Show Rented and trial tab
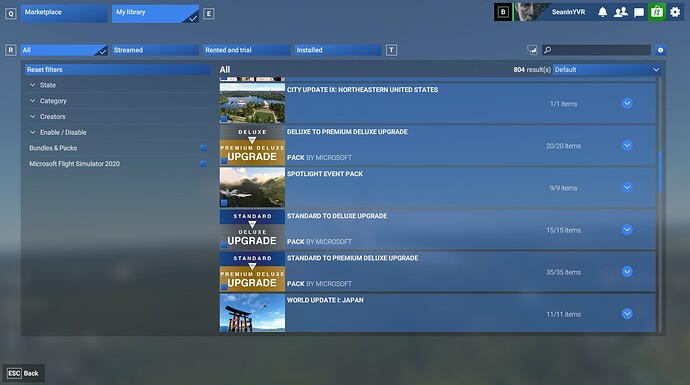The height and width of the screenshot is (385, 690). (x=246, y=50)
